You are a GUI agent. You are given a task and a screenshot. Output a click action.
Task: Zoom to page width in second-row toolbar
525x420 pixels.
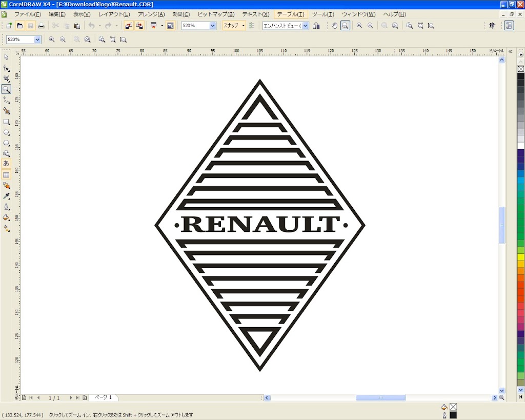(x=113, y=39)
